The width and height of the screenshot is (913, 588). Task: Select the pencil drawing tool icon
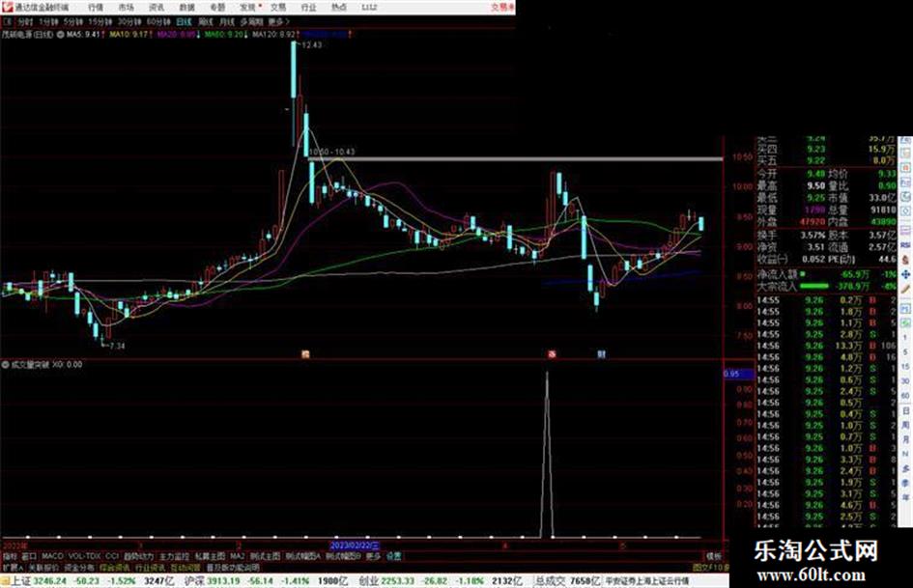pyautogui.click(x=906, y=289)
